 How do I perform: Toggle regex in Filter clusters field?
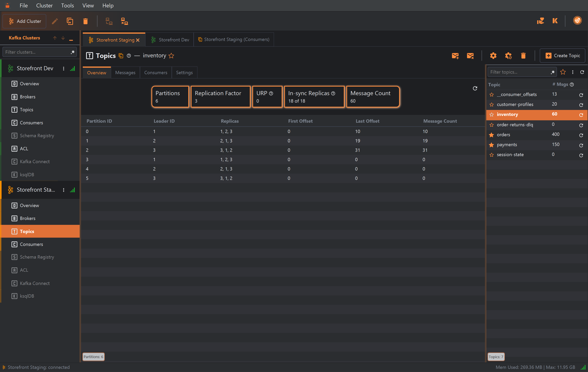(x=72, y=52)
